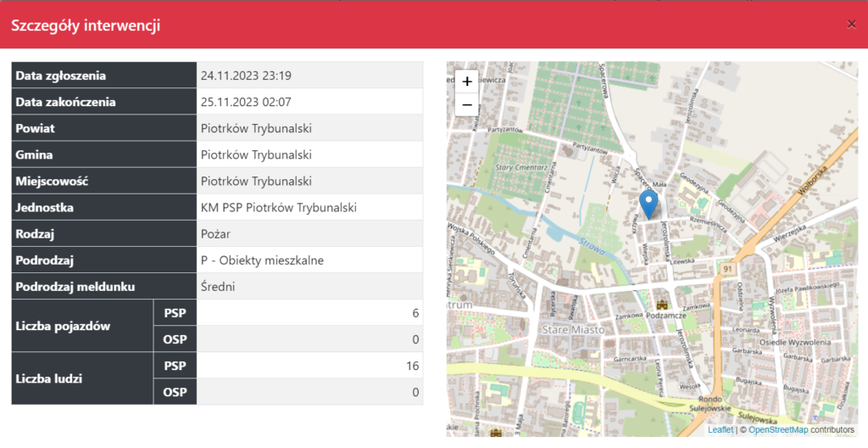The height and width of the screenshot is (448, 868).
Task: Click the road 91 shield on map
Action: tap(726, 270)
